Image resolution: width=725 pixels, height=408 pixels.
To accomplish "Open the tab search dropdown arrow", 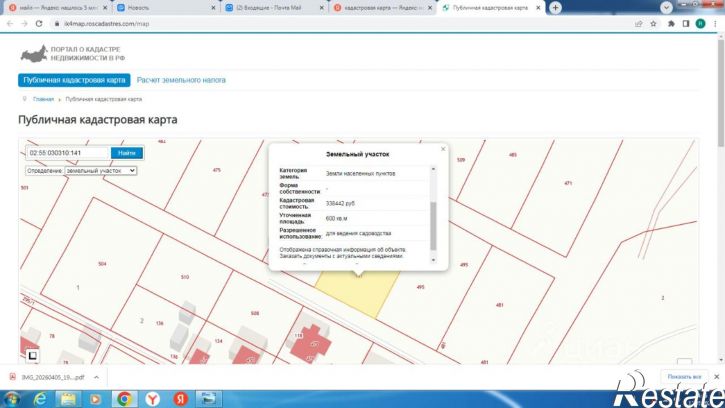I will [x=666, y=8].
